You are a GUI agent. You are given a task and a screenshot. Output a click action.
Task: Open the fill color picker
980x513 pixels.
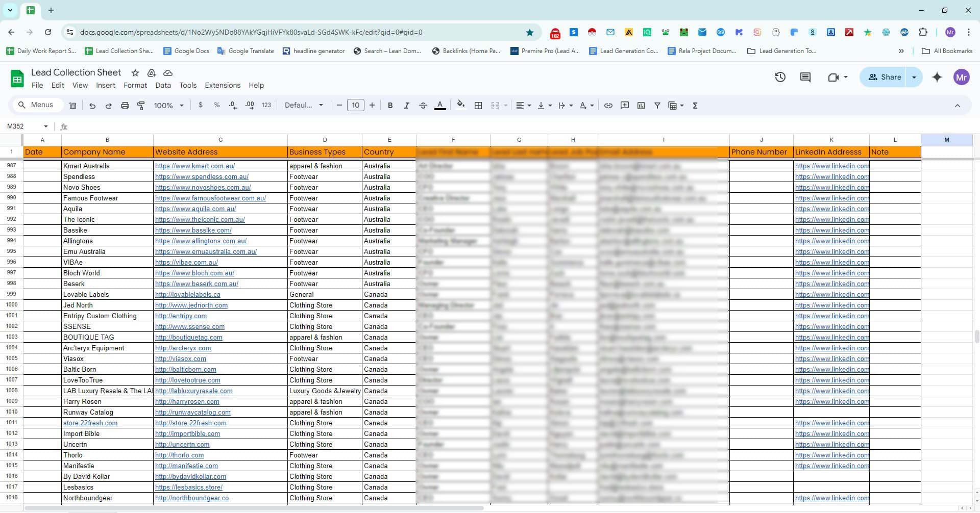pos(461,105)
